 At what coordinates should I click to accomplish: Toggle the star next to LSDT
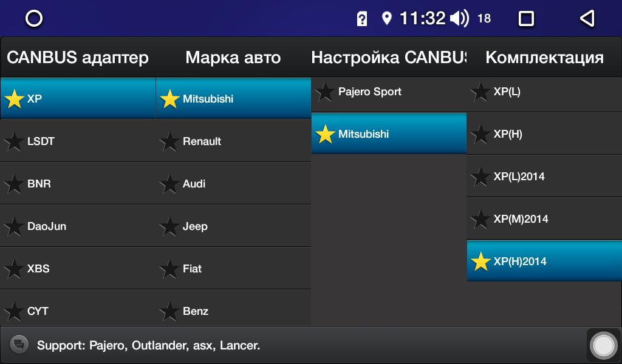point(14,141)
